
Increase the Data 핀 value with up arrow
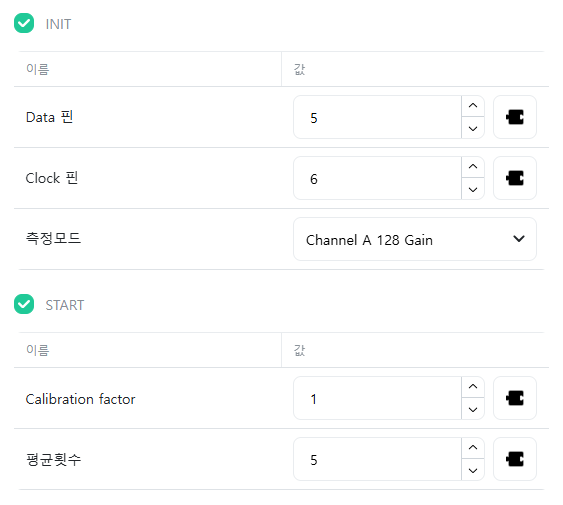(473, 106)
